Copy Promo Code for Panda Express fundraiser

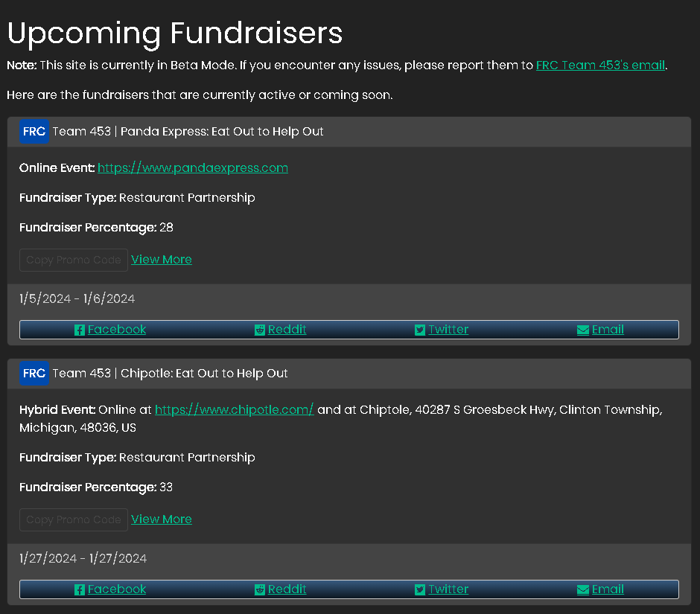point(74,260)
